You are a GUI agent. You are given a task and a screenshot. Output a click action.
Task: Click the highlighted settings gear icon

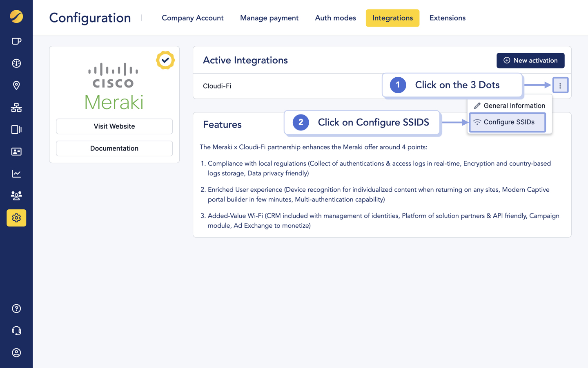pos(16,218)
